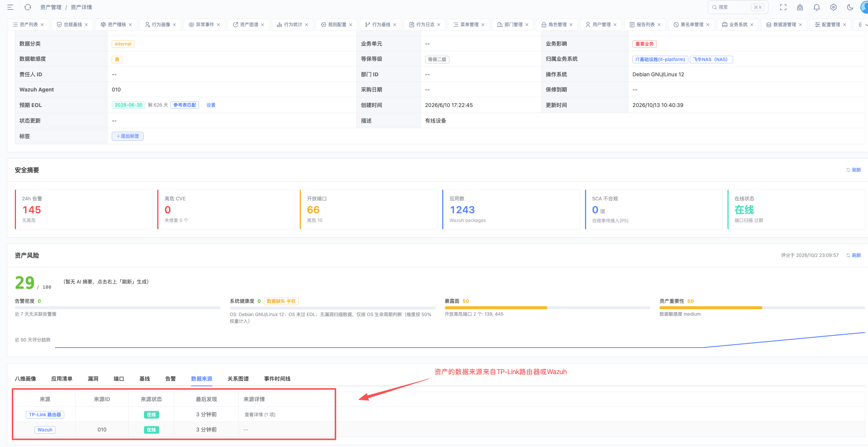Switch to the 八维画像 tab
Viewport: 868px width, 447px height.
[25, 379]
